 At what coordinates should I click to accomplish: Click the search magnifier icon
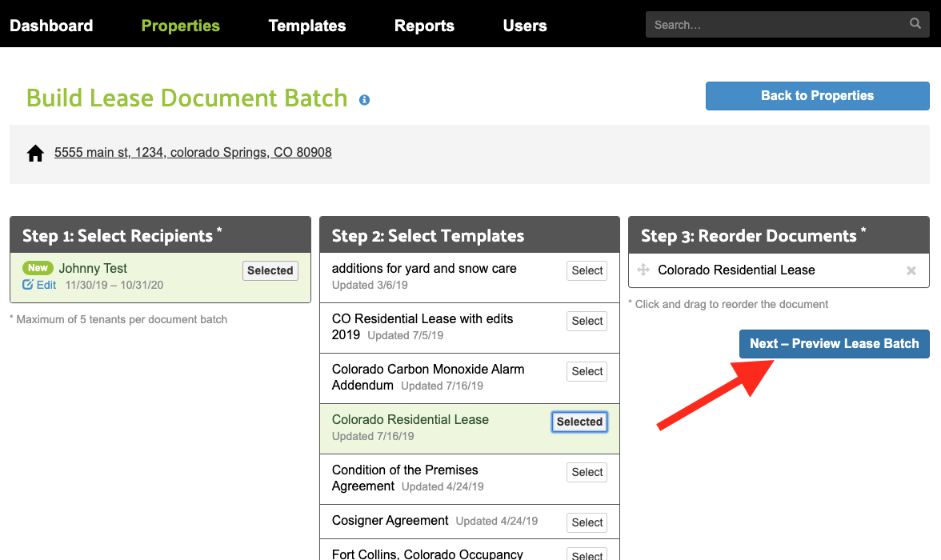(915, 24)
